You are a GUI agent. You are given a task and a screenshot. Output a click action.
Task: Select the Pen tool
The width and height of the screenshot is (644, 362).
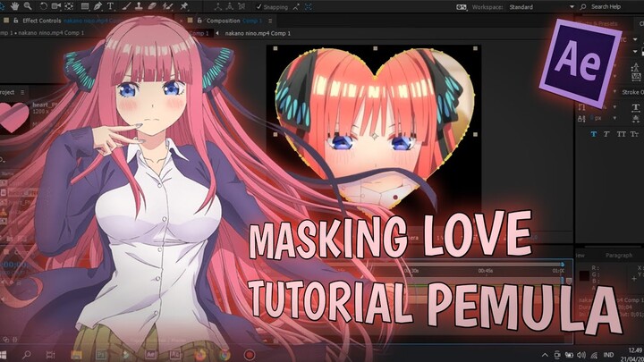coord(97,6)
